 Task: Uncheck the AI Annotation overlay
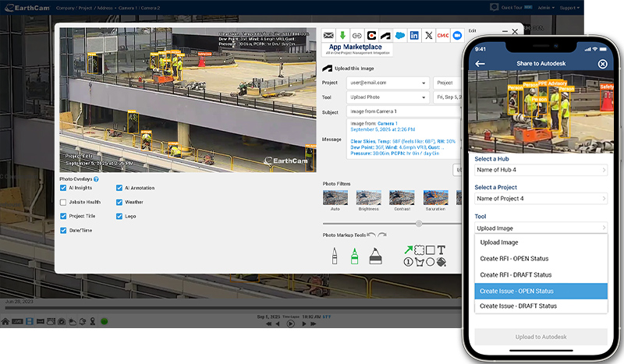point(119,188)
